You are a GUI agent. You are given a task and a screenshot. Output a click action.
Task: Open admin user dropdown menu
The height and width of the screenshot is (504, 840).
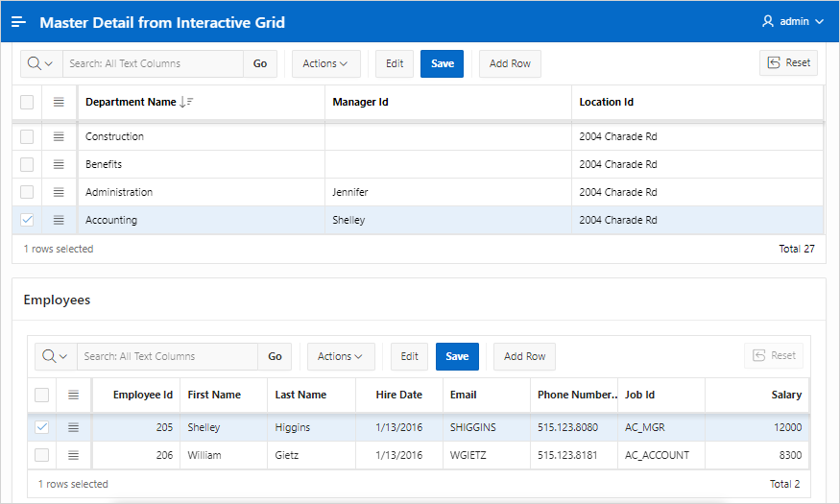click(x=792, y=21)
